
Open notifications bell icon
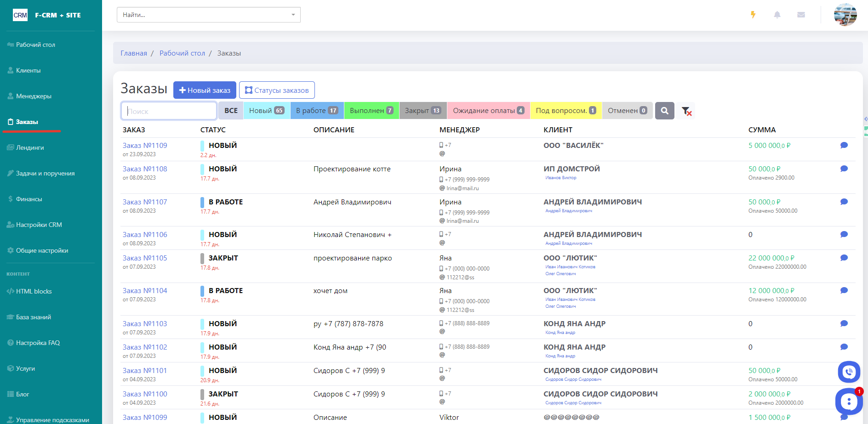[x=777, y=15]
